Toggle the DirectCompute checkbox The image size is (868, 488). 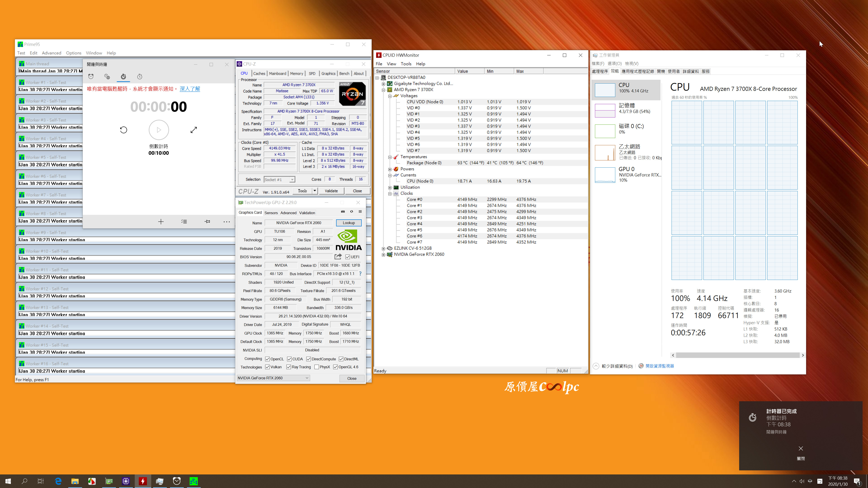(308, 359)
